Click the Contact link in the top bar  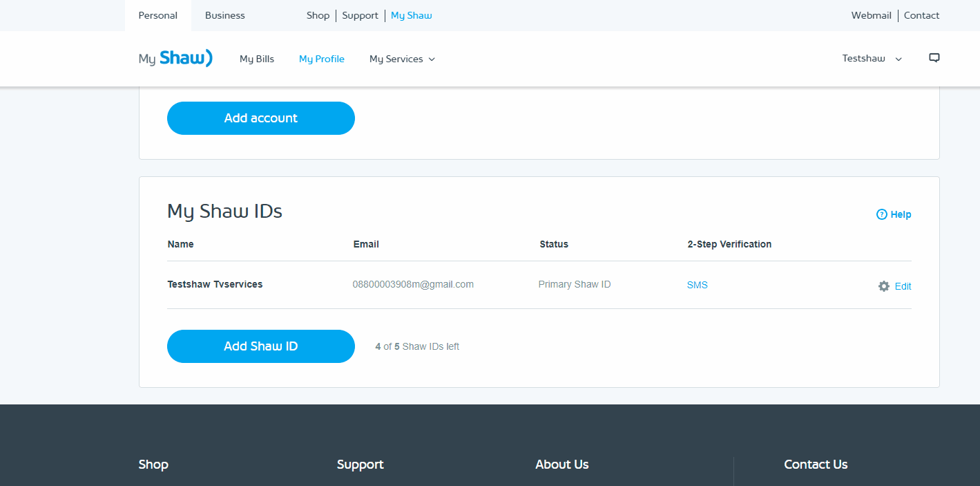point(922,15)
